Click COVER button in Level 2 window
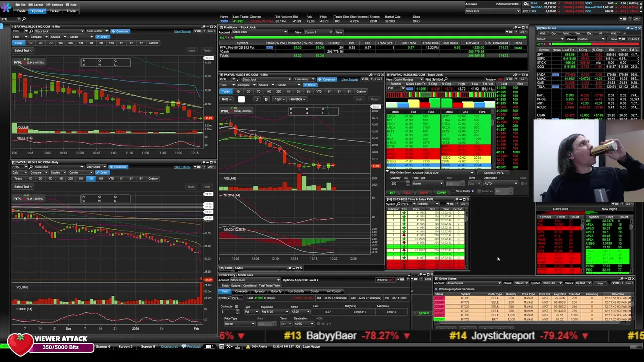The height and width of the screenshot is (362, 644). click(x=442, y=193)
